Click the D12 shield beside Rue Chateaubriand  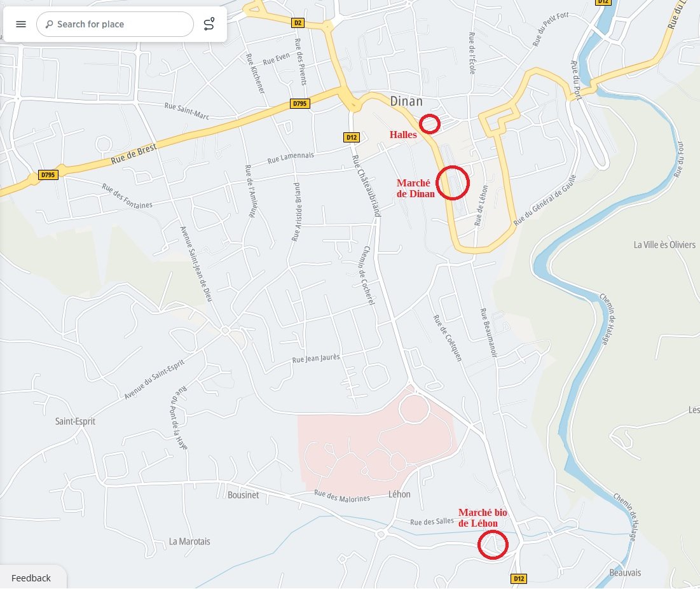pos(352,137)
